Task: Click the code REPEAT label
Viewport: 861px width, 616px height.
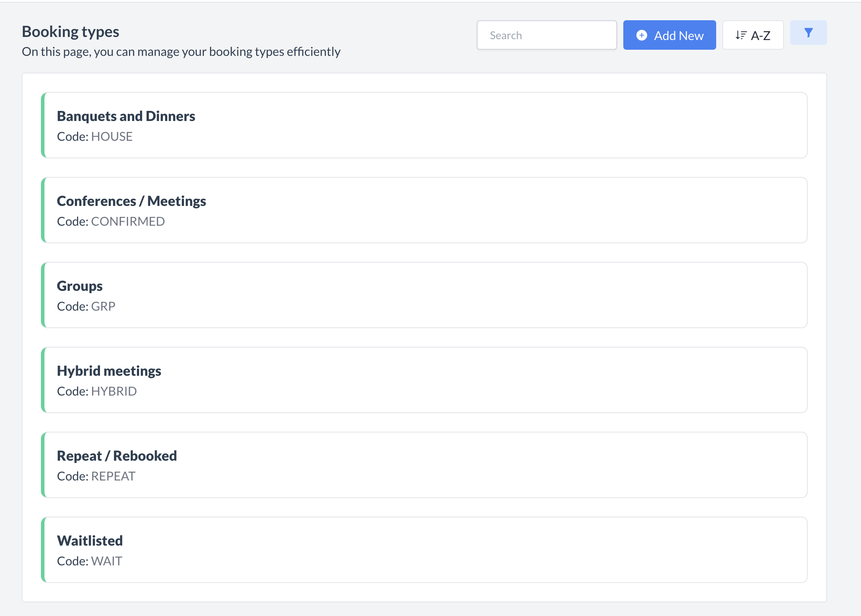Action: [96, 476]
